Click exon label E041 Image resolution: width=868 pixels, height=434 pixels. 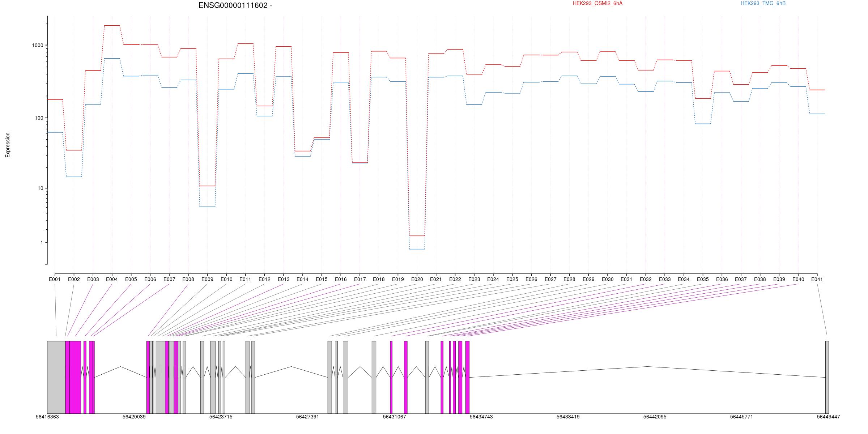pyautogui.click(x=817, y=279)
